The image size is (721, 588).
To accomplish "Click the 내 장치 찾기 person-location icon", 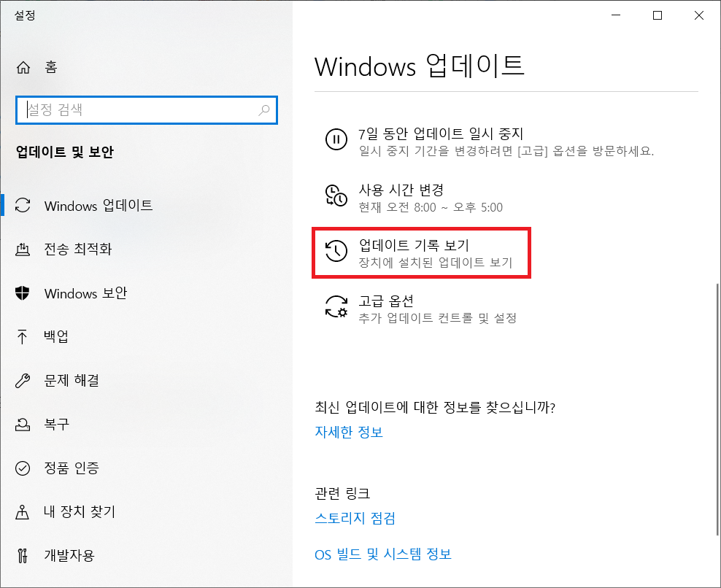I will coord(22,511).
